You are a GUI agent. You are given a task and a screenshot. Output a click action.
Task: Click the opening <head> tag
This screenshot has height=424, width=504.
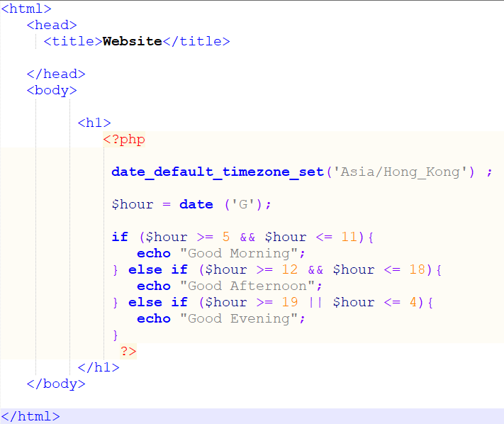click(52, 25)
